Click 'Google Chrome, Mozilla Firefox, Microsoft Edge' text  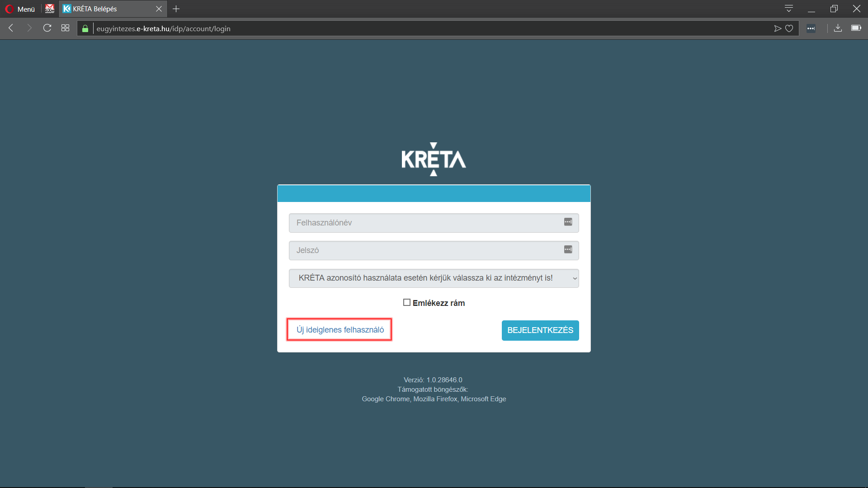434,399
